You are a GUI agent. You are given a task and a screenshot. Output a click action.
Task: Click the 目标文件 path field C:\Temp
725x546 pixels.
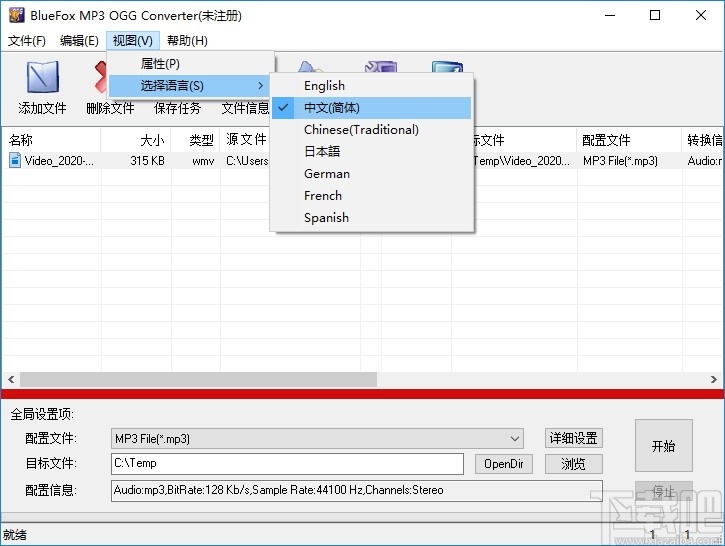click(x=287, y=464)
